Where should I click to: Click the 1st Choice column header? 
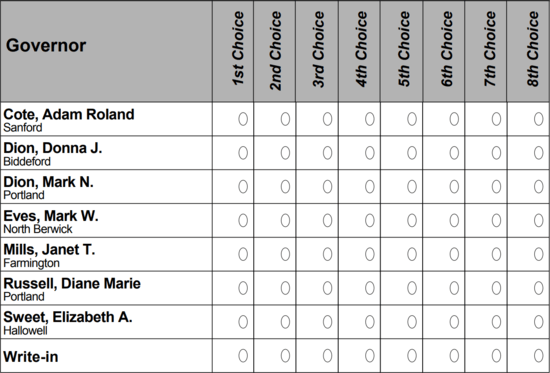238,48
